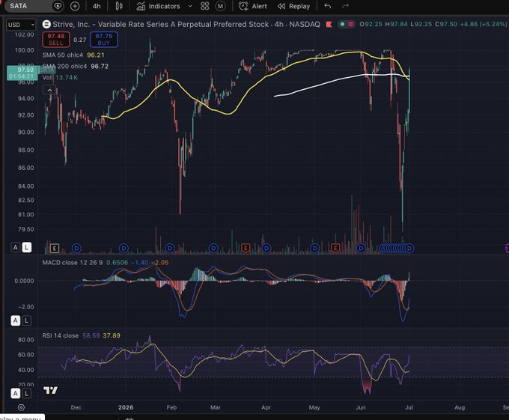Screen dimensions: 509x420
Task: Toggle auto scale A on price pane
Action: pyautogui.click(x=15, y=248)
